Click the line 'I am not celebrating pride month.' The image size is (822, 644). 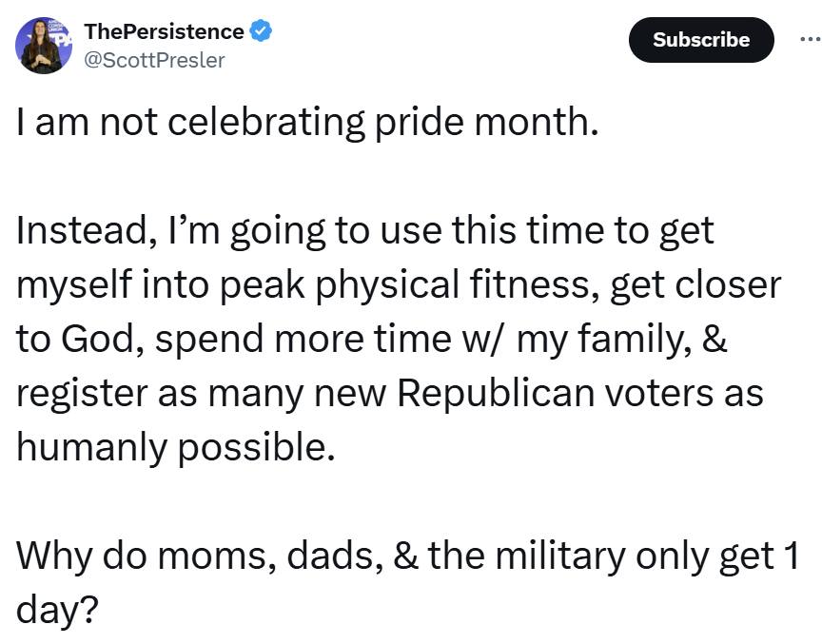[x=307, y=123]
